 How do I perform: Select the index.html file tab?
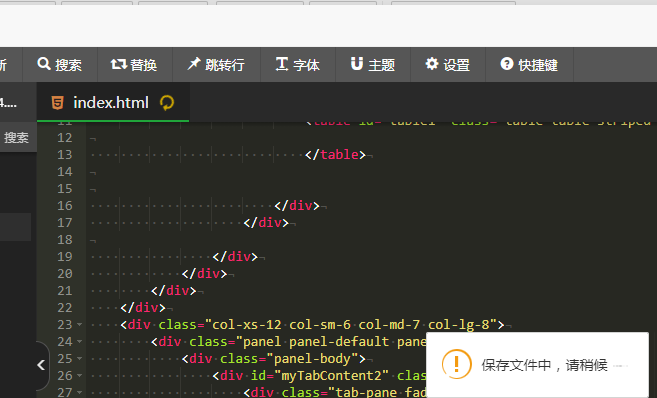(x=113, y=102)
